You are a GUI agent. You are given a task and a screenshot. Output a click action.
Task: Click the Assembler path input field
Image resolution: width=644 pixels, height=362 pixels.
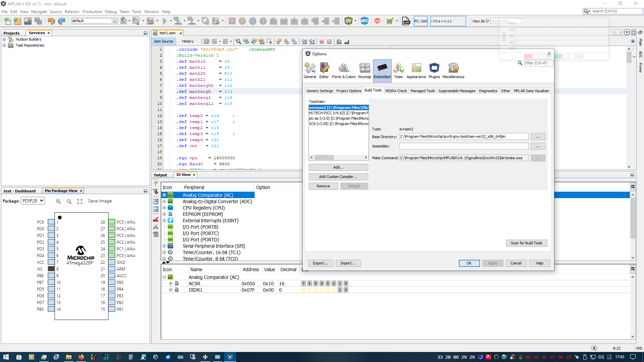pos(464,146)
